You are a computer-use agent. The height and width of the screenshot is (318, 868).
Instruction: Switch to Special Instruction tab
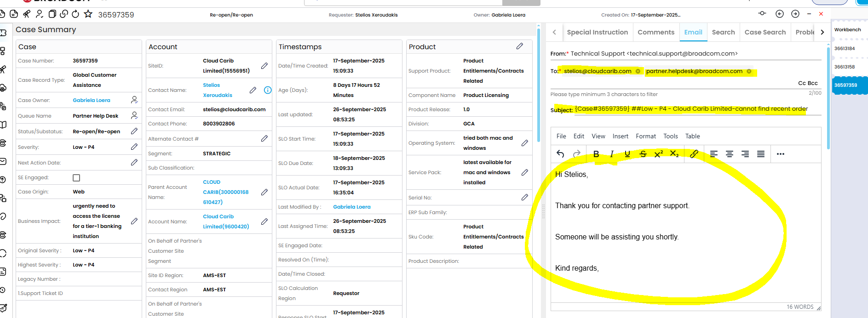(x=597, y=32)
